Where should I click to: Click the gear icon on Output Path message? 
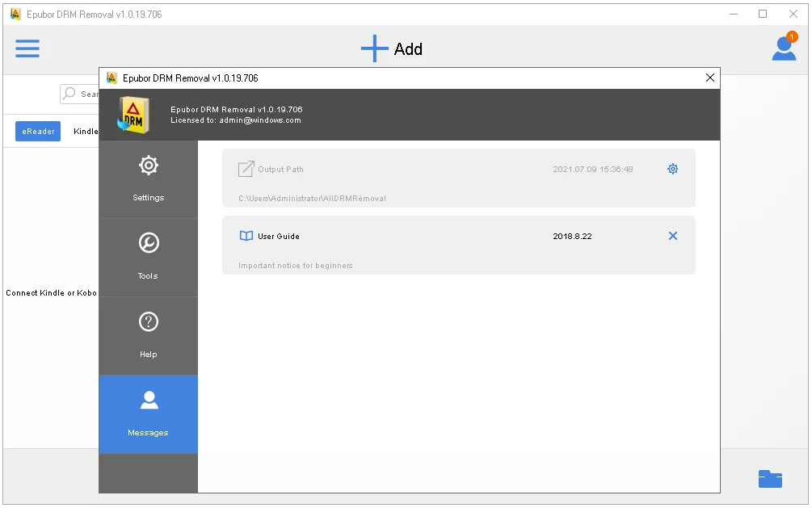673,169
